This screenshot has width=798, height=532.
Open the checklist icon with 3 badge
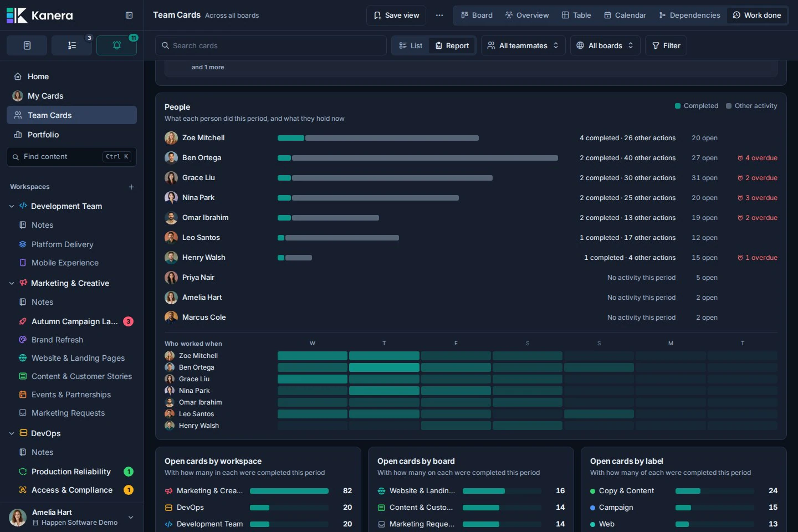pos(71,45)
